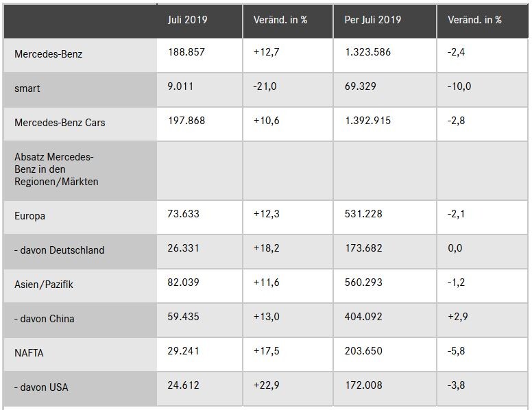This screenshot has width=532, height=410.
Task: Click the Mercedes-Benz row label
Action: coord(48,54)
